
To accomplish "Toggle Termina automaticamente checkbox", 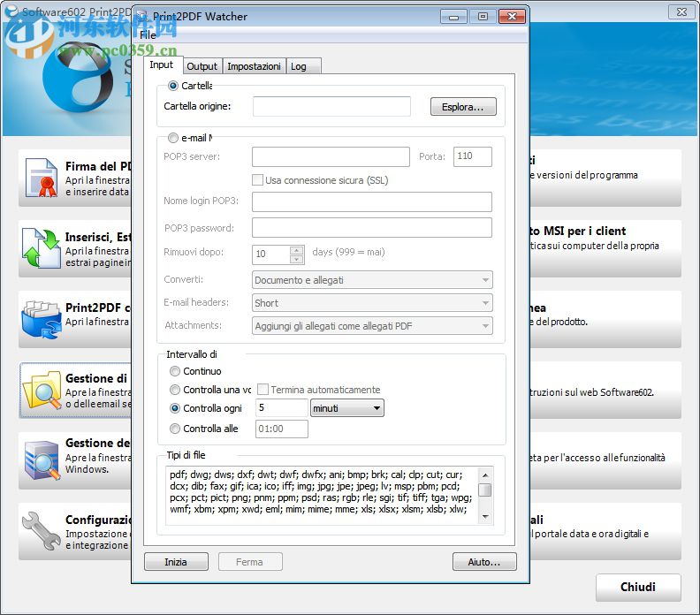I will [x=263, y=390].
